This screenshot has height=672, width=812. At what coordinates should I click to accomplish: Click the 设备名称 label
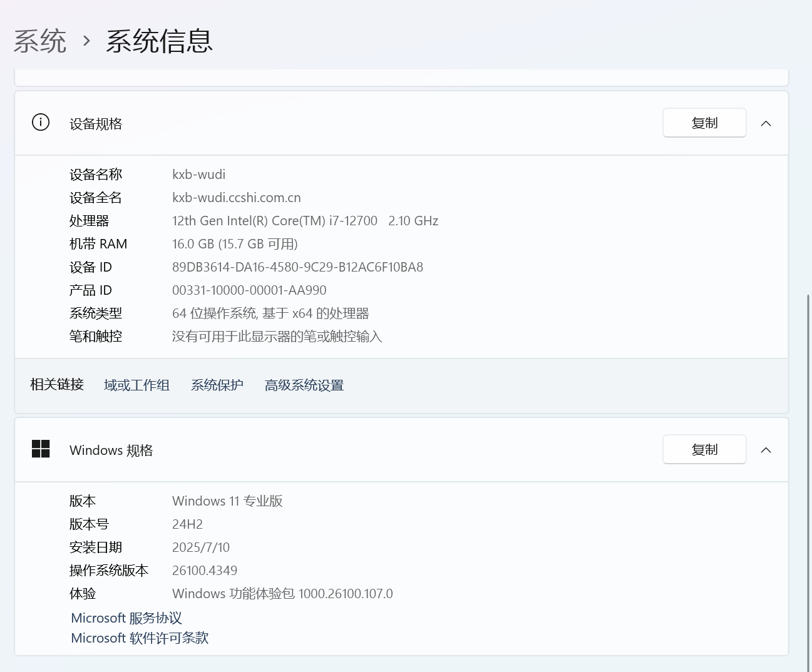click(x=96, y=175)
